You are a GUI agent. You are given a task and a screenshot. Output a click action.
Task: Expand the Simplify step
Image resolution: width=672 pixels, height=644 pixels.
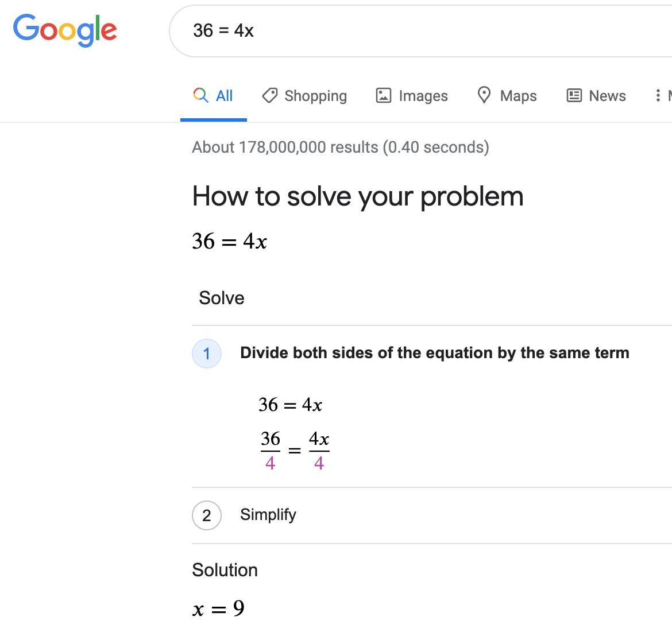pos(268,515)
